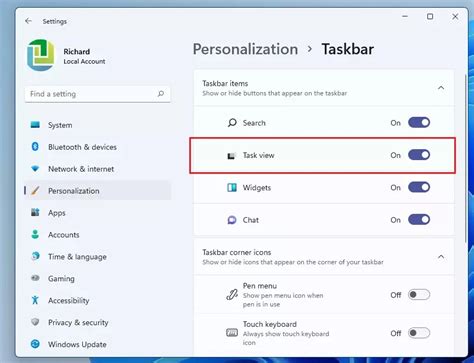Turn off the Search taskbar toggle

(x=419, y=122)
